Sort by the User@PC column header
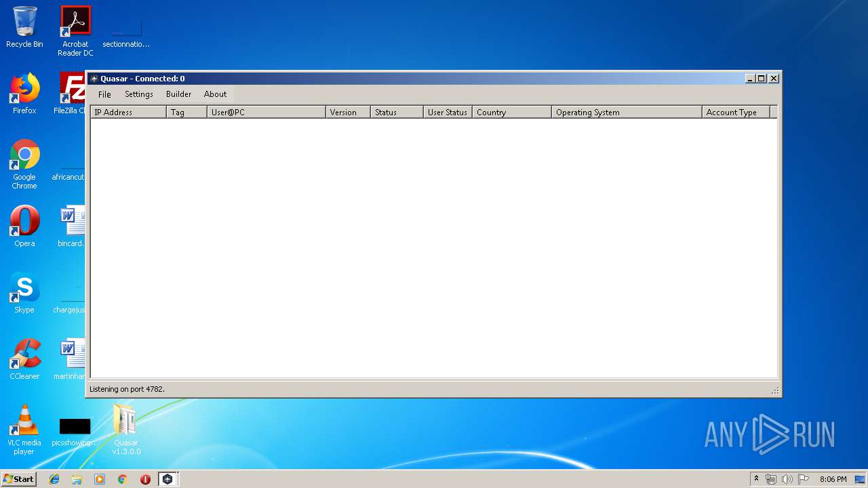Screen dimensions: 868x488 (267, 113)
